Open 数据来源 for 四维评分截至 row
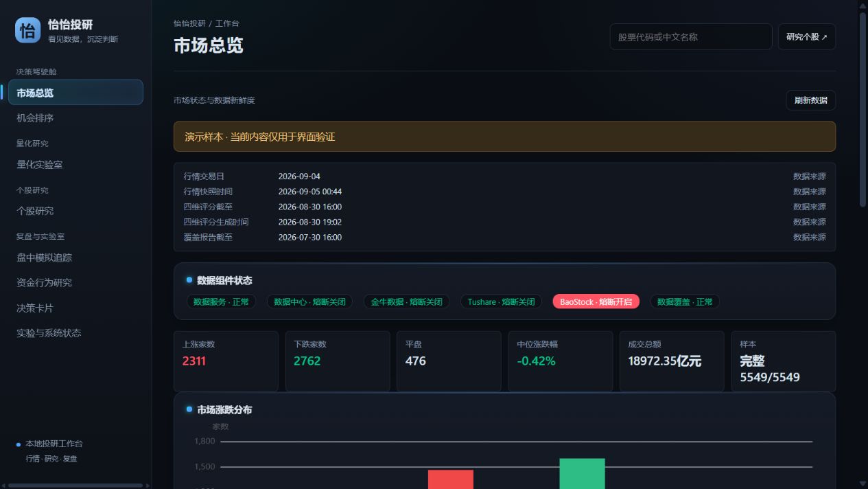Screen dimensions: 868x489 [810, 207]
